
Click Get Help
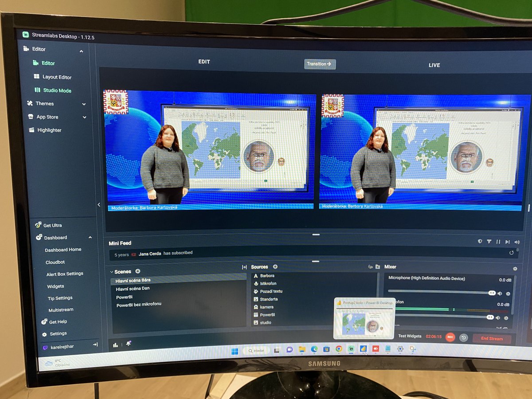tap(54, 322)
